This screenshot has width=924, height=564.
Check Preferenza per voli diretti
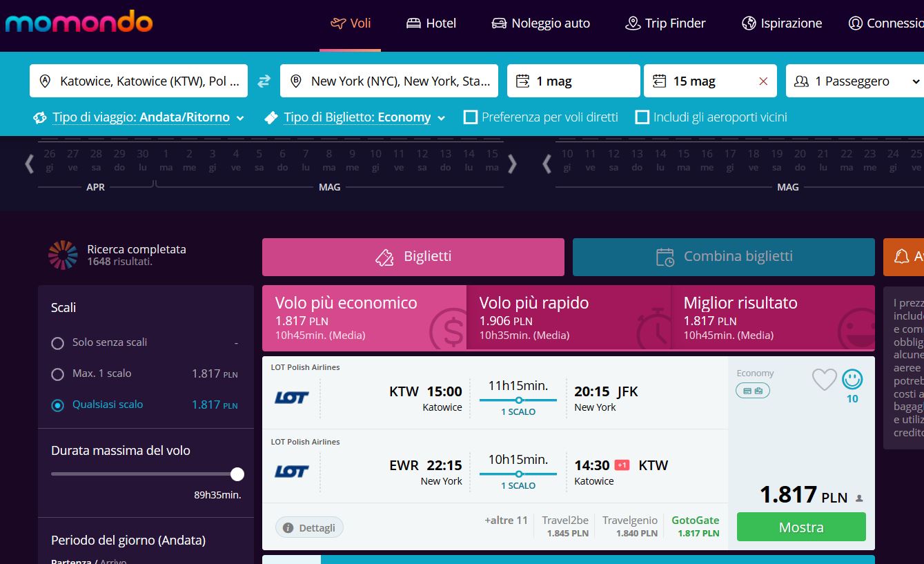pos(471,117)
